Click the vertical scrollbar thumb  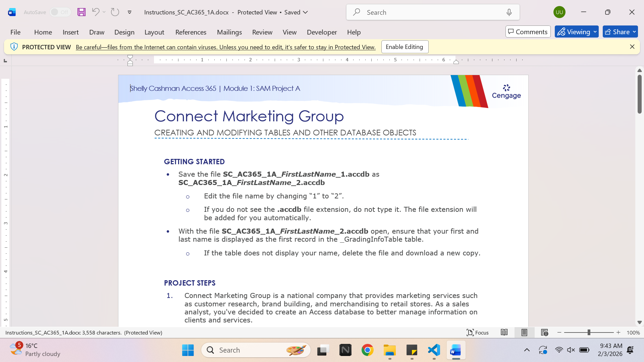click(x=640, y=94)
